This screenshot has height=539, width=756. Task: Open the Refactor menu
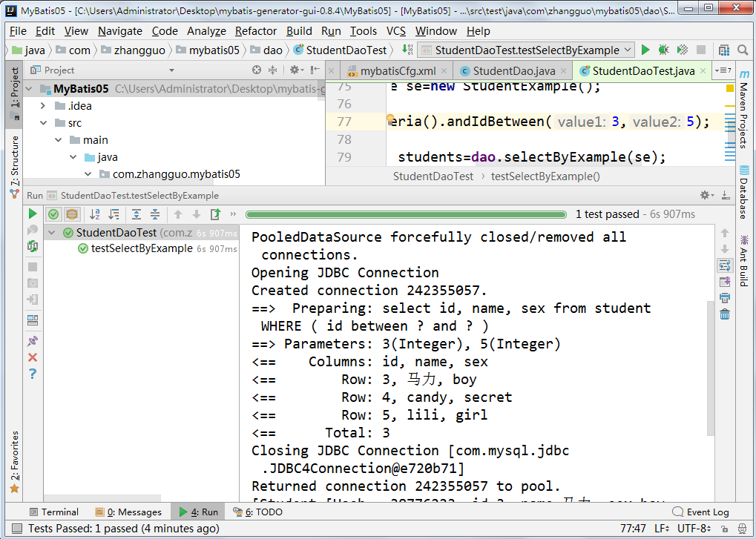255,31
